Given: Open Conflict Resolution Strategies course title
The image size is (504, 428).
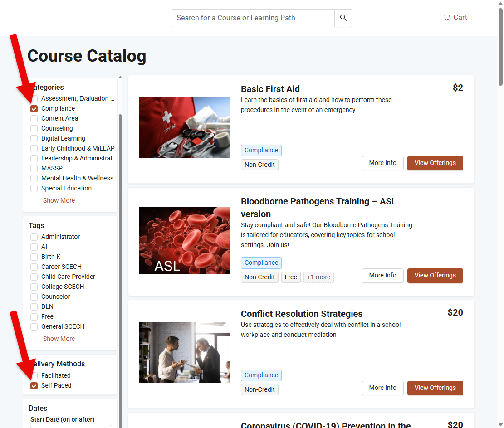Looking at the screenshot, I should click(x=302, y=314).
